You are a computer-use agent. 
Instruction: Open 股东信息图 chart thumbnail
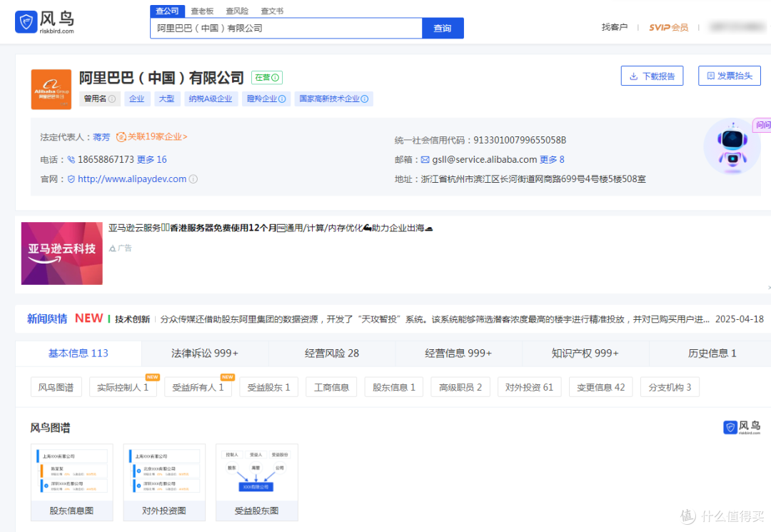(x=72, y=482)
